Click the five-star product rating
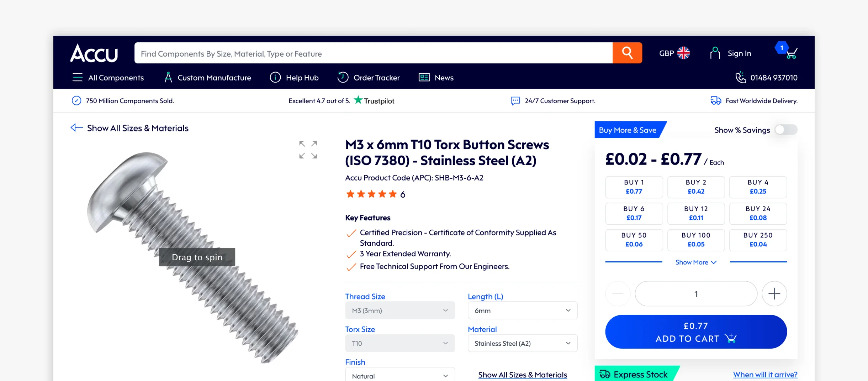868x381 pixels. [371, 194]
